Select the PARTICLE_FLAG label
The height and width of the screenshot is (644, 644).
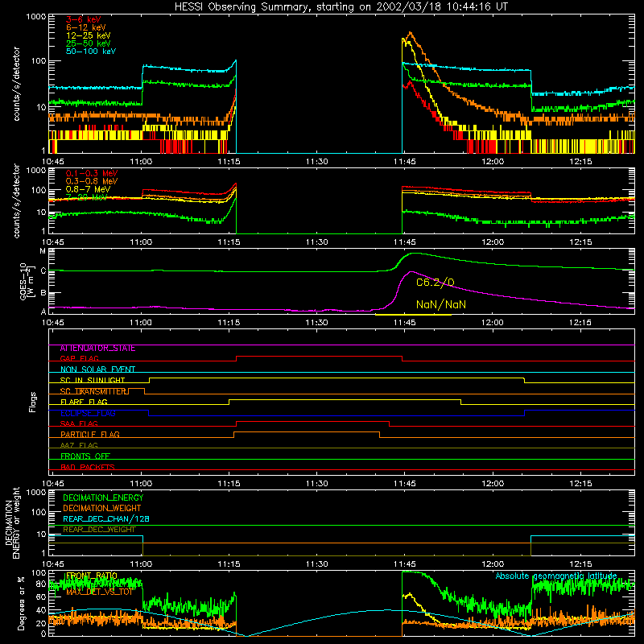(90, 435)
